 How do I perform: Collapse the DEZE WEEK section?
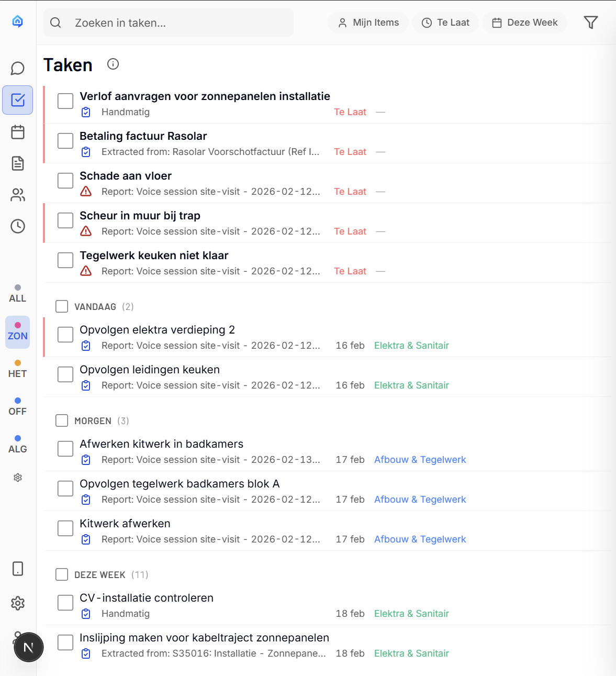pos(99,574)
